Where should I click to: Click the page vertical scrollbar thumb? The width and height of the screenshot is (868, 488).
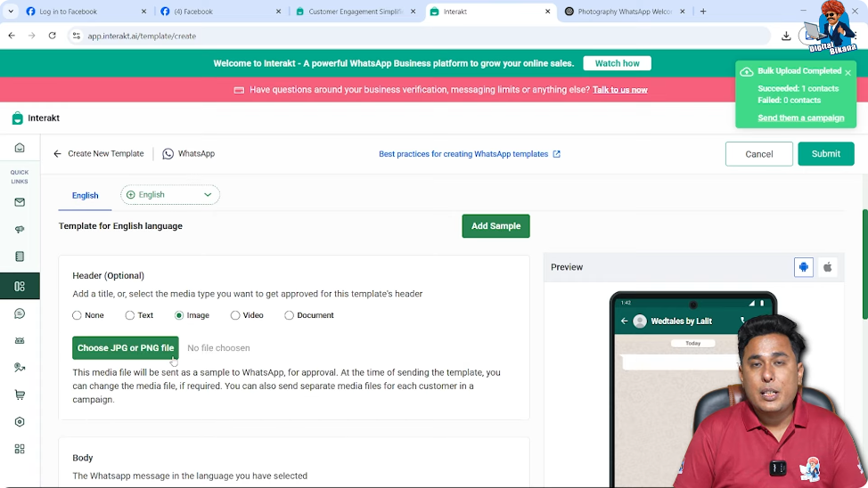tap(864, 264)
